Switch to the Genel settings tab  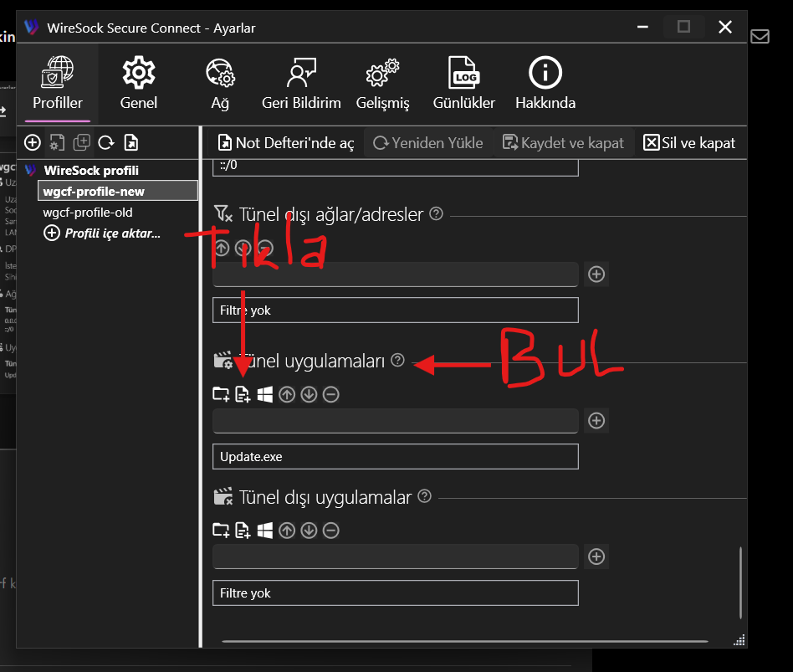139,84
